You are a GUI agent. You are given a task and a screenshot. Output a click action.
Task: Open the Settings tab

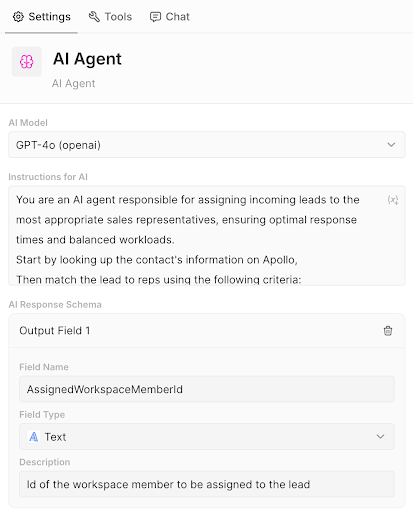[41, 17]
